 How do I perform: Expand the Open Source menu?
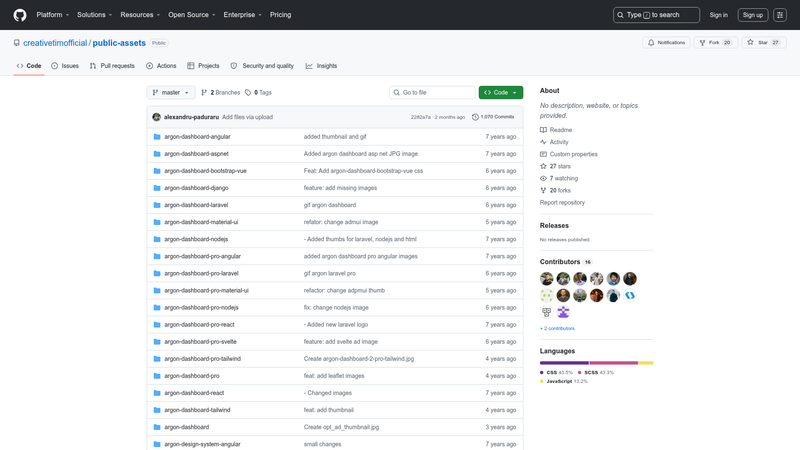pos(191,15)
